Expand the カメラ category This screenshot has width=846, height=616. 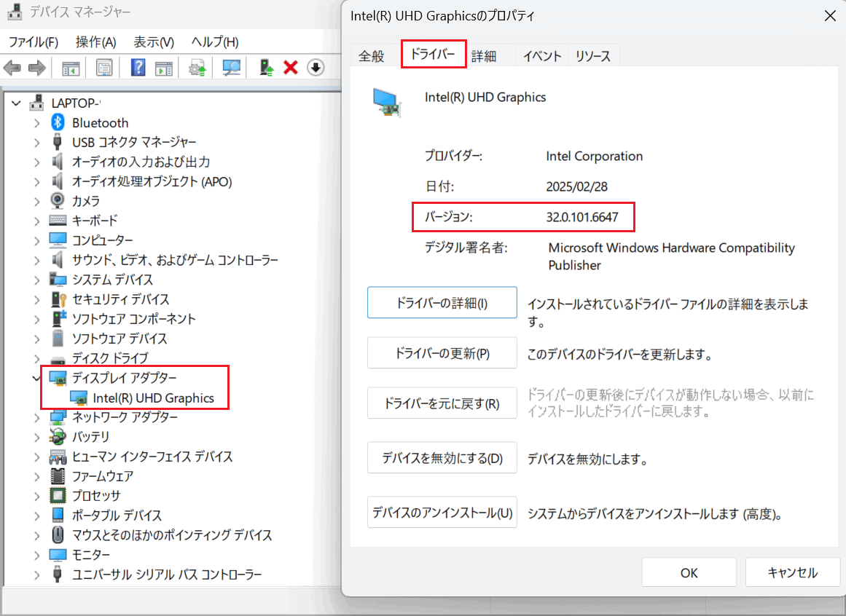pyautogui.click(x=36, y=201)
